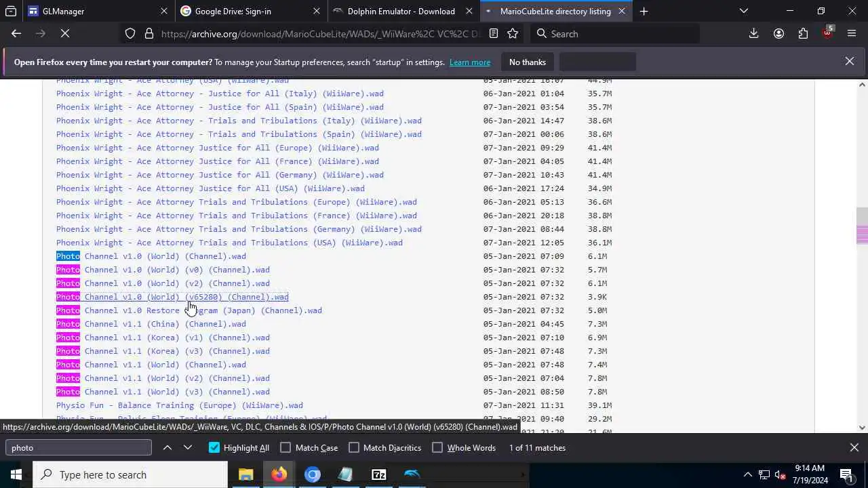This screenshot has width=868, height=488.
Task: Switch to GLManager tab
Action: pos(98,11)
